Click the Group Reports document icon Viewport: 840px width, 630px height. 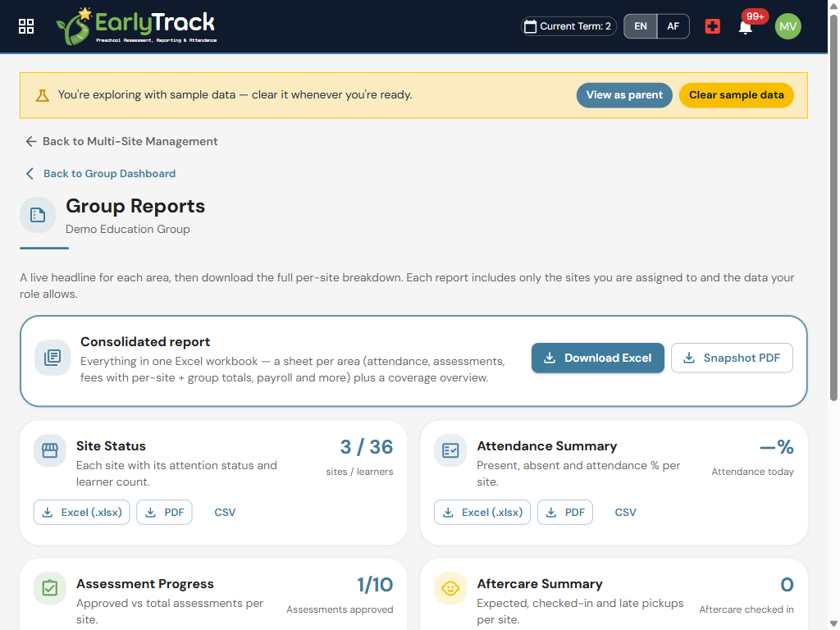point(38,215)
